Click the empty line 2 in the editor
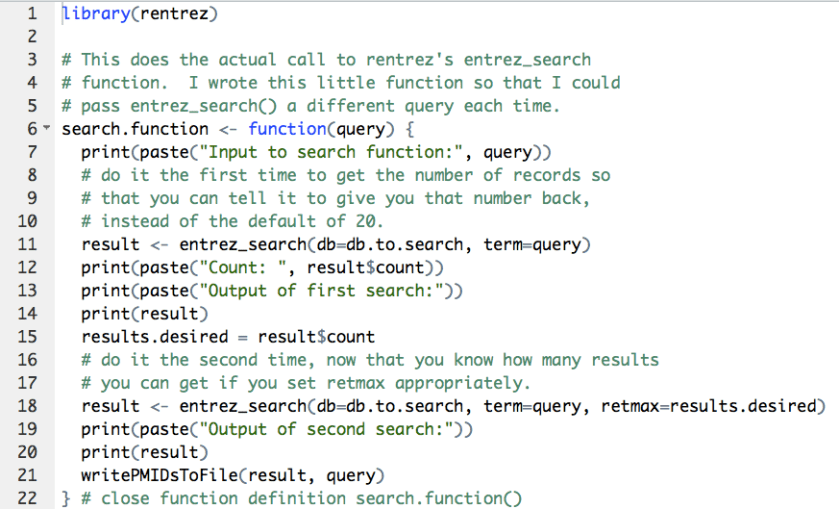The height and width of the screenshot is (509, 839). click(x=300, y=37)
